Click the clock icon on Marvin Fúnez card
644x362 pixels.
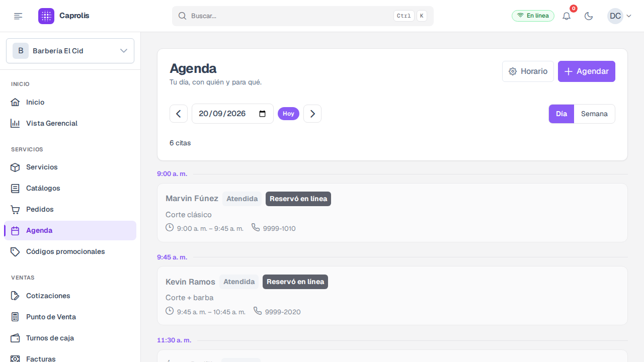[x=170, y=228]
